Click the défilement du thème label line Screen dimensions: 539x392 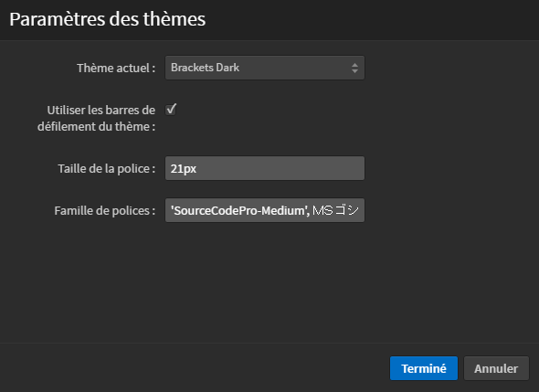(x=97, y=126)
